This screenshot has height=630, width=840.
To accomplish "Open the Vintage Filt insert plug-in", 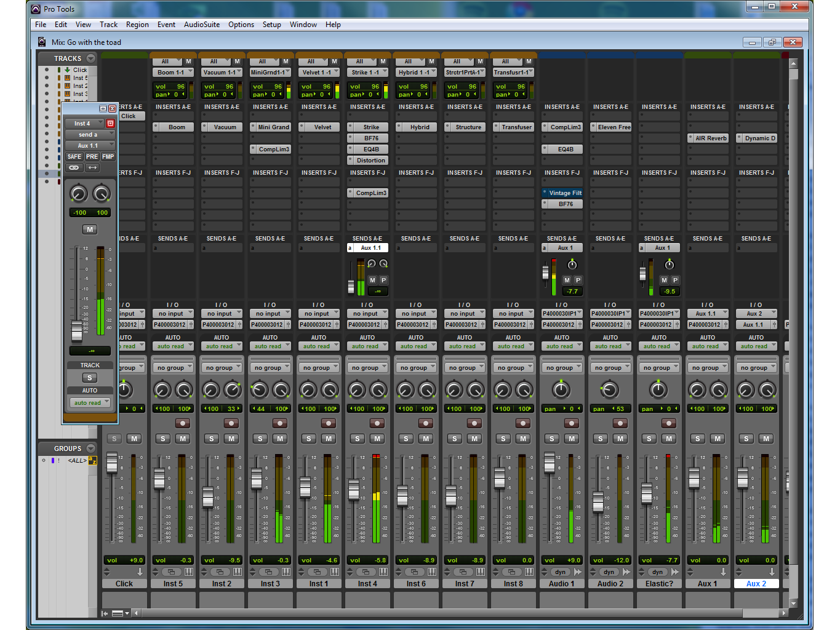I will (565, 193).
